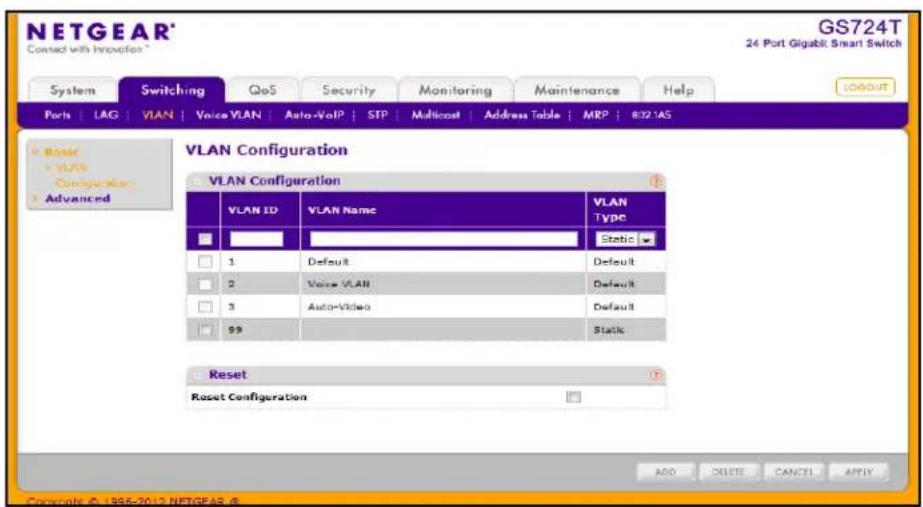Check the box for VLAN 99
This screenshot has height=507, width=923.
click(x=204, y=330)
